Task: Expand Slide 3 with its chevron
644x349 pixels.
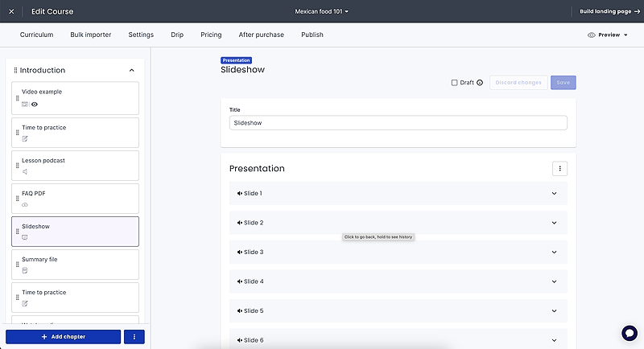Action: (x=554, y=253)
